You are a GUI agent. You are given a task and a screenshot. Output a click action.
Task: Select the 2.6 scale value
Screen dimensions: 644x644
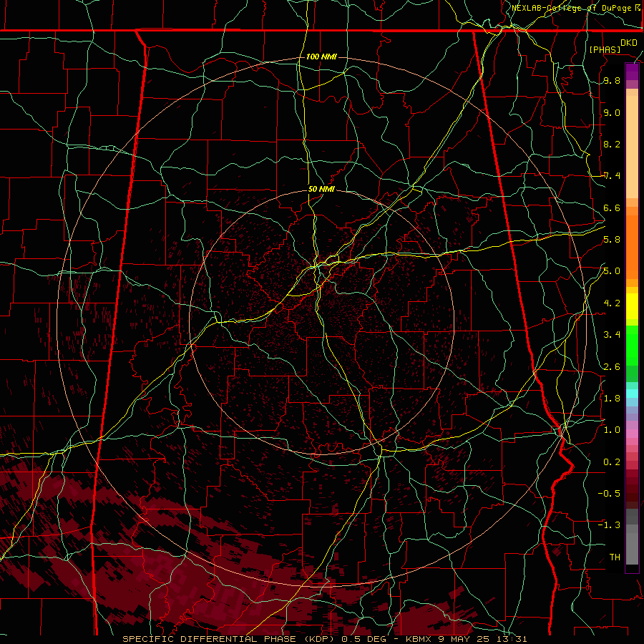coord(612,367)
